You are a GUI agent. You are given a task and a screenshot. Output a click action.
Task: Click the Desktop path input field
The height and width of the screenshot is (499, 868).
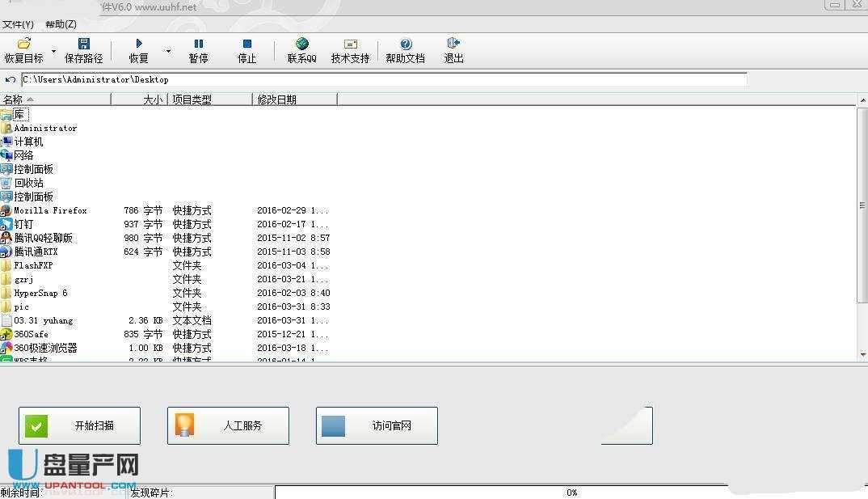(384, 79)
